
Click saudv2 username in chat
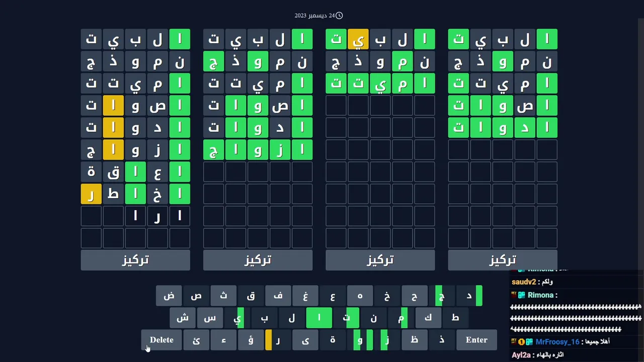(x=524, y=282)
